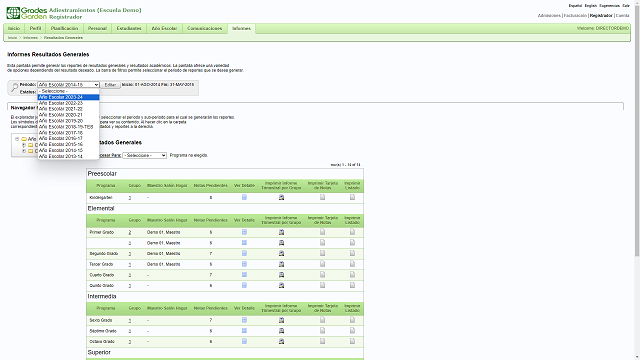
Task: Switch language to Español
Action: (x=575, y=6)
